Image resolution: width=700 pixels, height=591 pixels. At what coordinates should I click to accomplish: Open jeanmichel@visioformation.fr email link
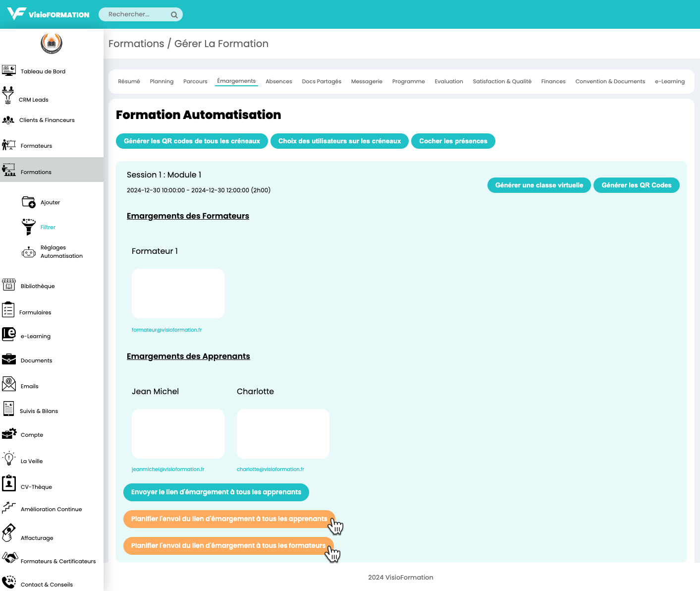click(168, 469)
